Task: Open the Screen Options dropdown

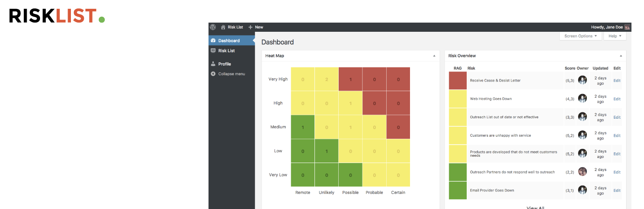Action: coord(581,36)
